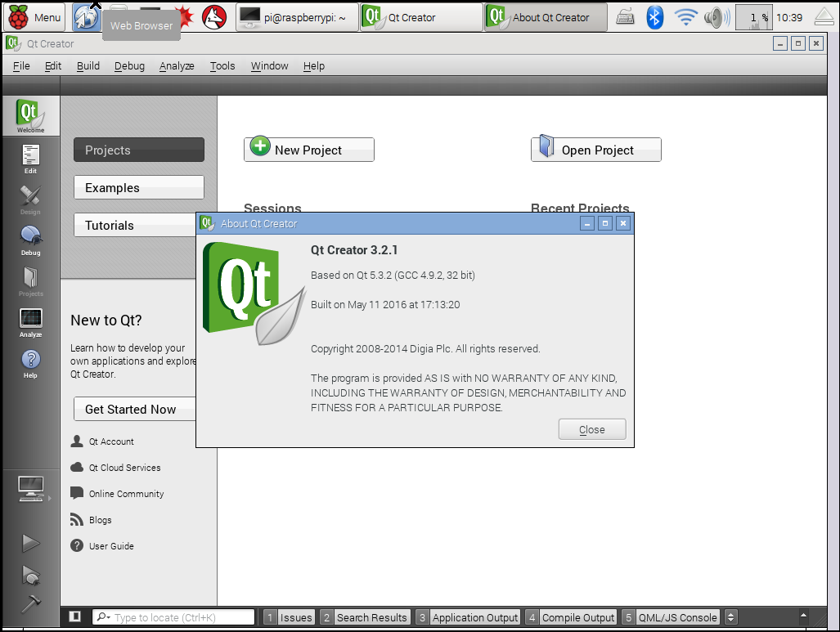Show the Issues output pane

pyautogui.click(x=289, y=617)
